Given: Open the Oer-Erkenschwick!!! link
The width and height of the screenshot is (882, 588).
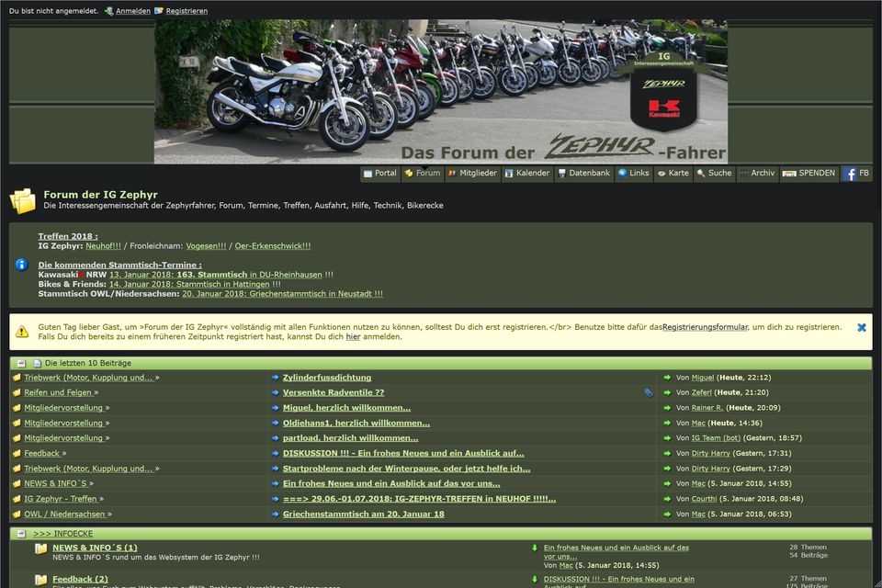Looking at the screenshot, I should tap(272, 246).
